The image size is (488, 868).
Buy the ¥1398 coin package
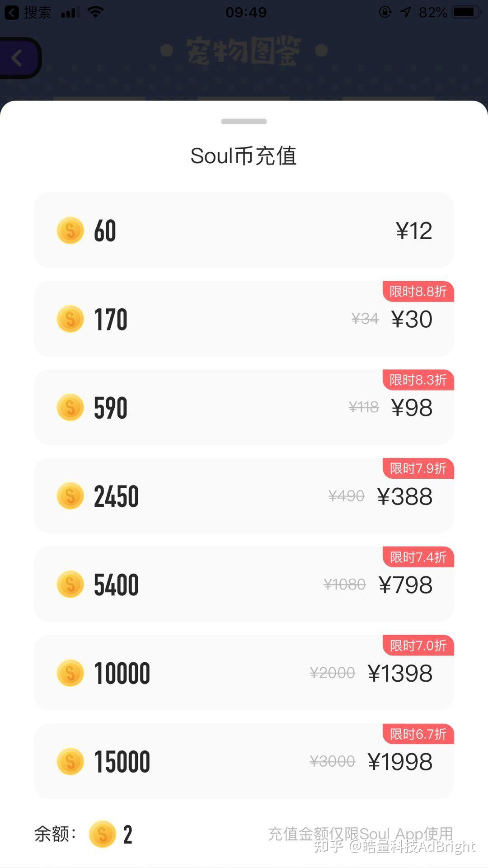[400, 674]
